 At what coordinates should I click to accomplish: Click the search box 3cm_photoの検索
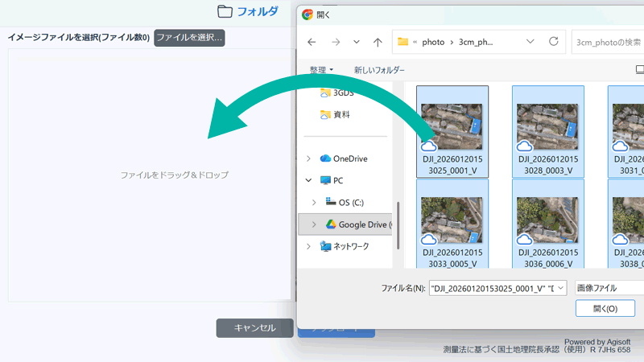pos(608,42)
